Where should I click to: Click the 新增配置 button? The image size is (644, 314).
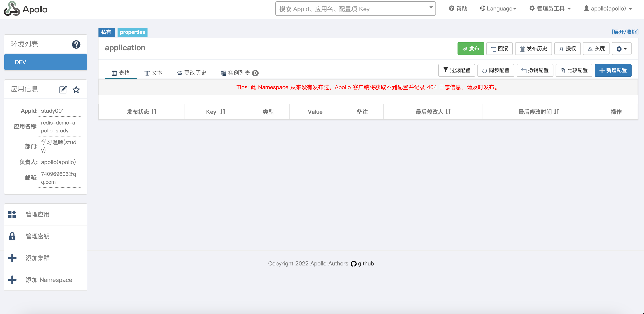613,70
